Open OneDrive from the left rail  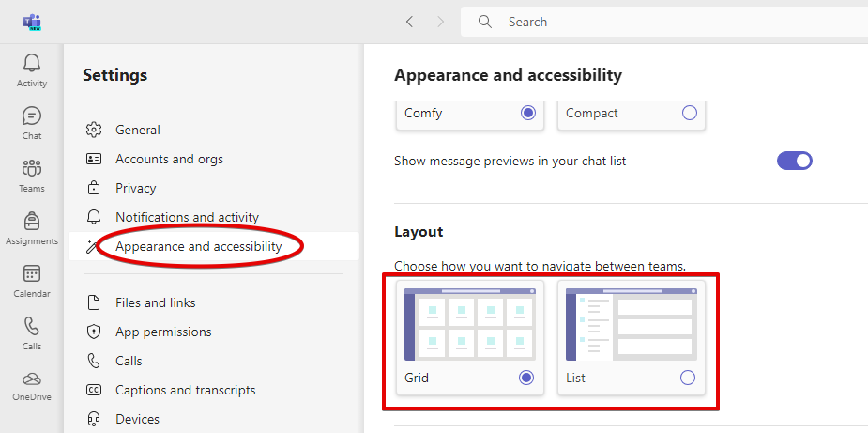(32, 385)
